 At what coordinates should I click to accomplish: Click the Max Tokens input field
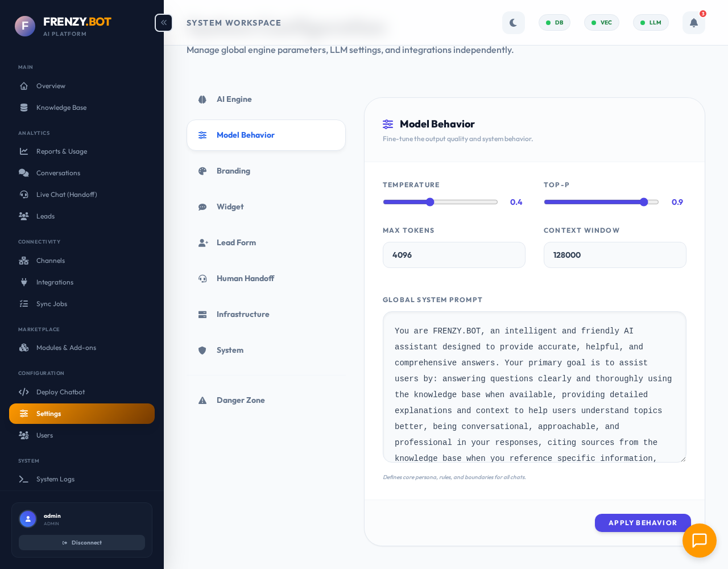click(x=453, y=255)
